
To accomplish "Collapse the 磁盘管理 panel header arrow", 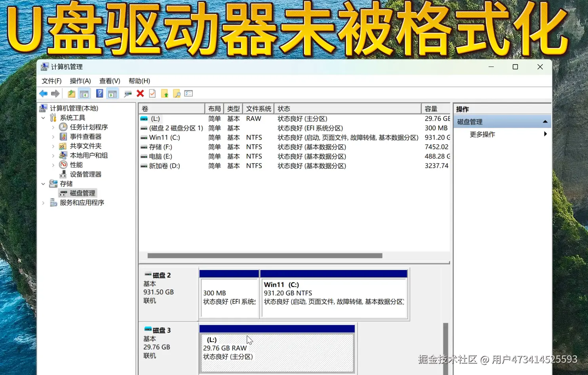I will tap(545, 121).
